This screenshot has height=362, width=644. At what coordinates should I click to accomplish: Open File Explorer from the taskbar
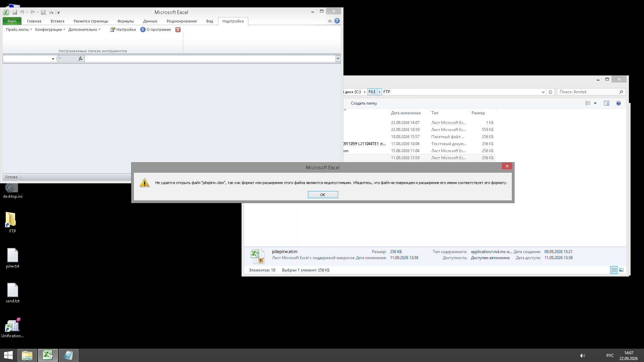[27, 355]
